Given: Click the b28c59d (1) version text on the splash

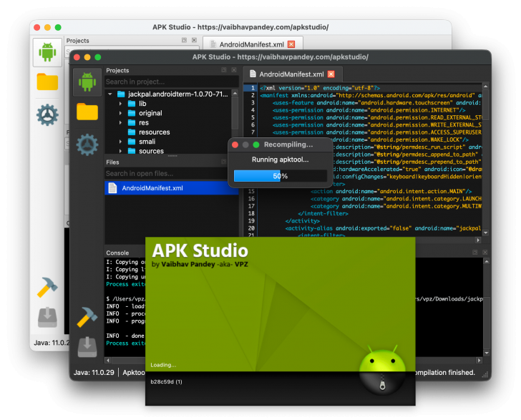Looking at the screenshot, I should 166,382.
